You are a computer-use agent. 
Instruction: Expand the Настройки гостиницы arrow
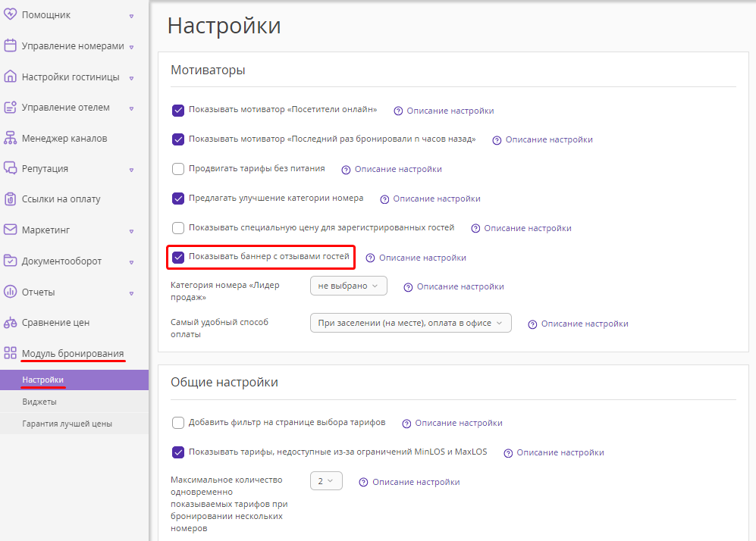[131, 77]
